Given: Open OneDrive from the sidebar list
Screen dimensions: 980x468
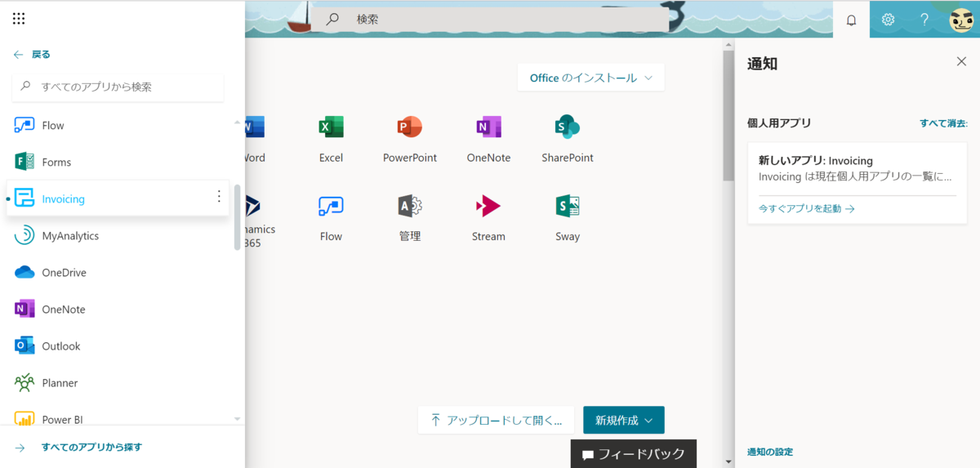Looking at the screenshot, I should (x=118, y=272).
